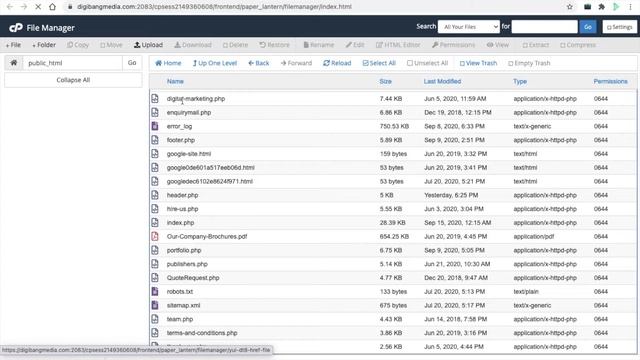640x360 pixels.
Task: Open HTML Editor from toolbar
Action: (x=398, y=45)
